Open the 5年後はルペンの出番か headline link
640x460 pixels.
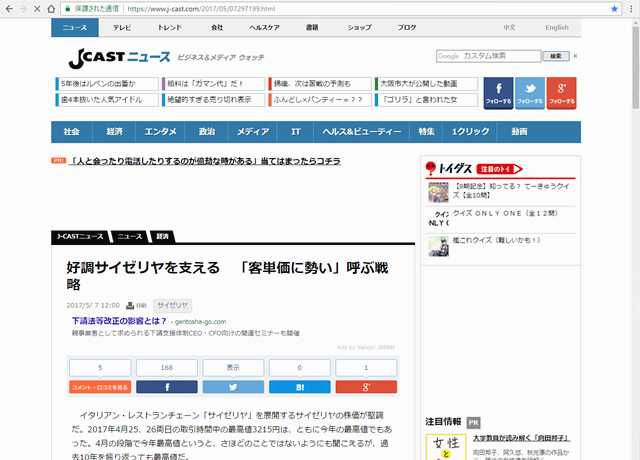click(x=99, y=83)
